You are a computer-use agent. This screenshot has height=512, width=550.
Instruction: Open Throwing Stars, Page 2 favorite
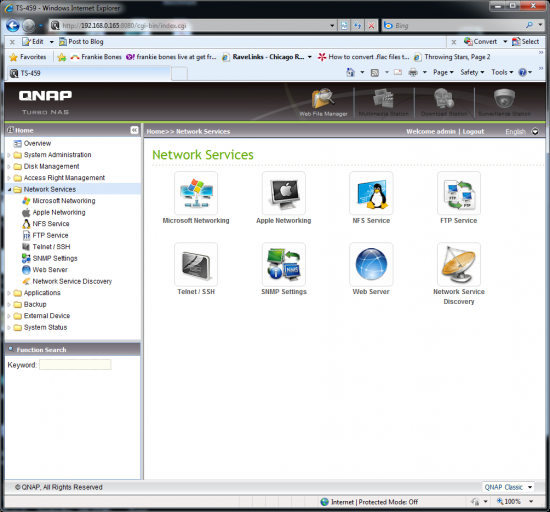click(452, 57)
